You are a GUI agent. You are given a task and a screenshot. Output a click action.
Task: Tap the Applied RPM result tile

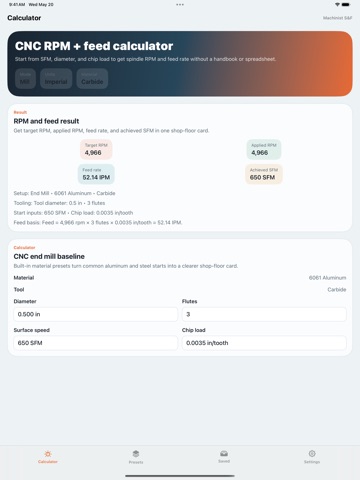264,149
